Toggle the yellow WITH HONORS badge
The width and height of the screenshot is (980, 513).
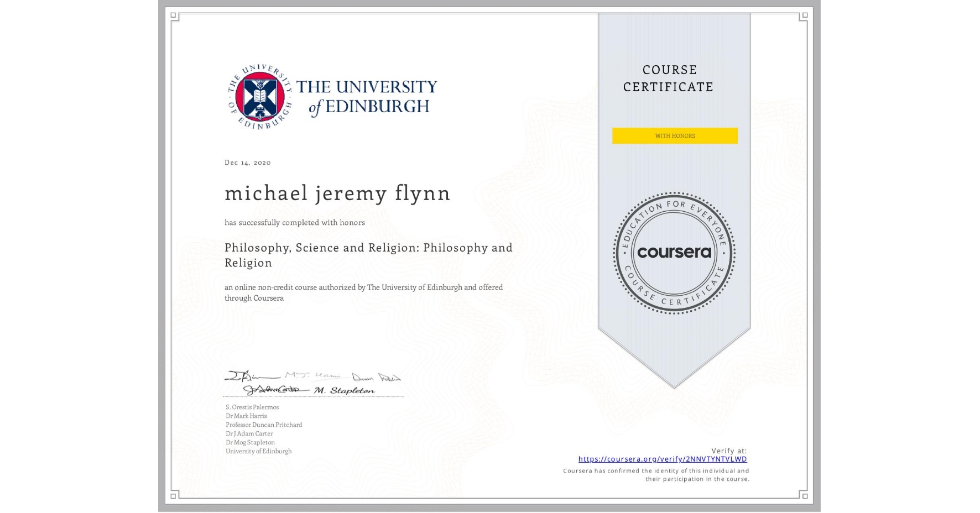point(674,135)
